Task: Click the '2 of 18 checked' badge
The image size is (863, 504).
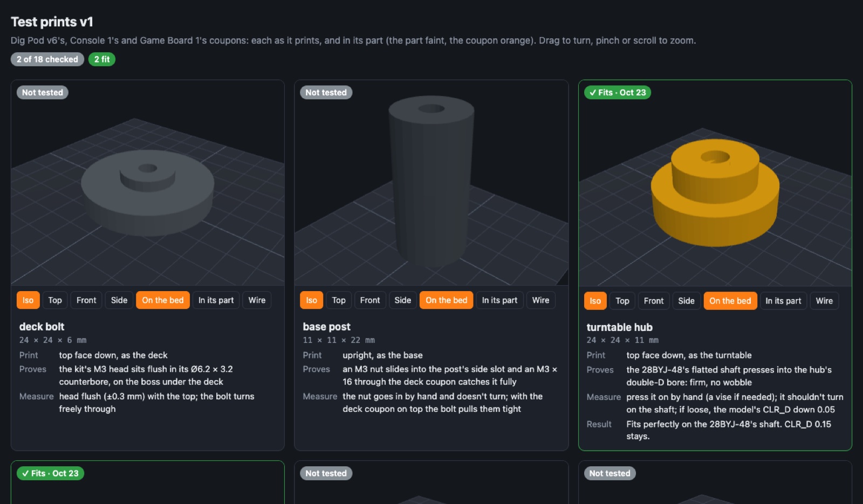Action: (x=47, y=59)
